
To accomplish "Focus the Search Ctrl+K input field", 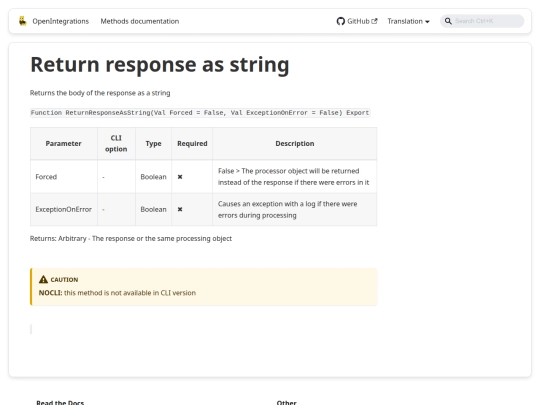I will pyautogui.click(x=482, y=21).
